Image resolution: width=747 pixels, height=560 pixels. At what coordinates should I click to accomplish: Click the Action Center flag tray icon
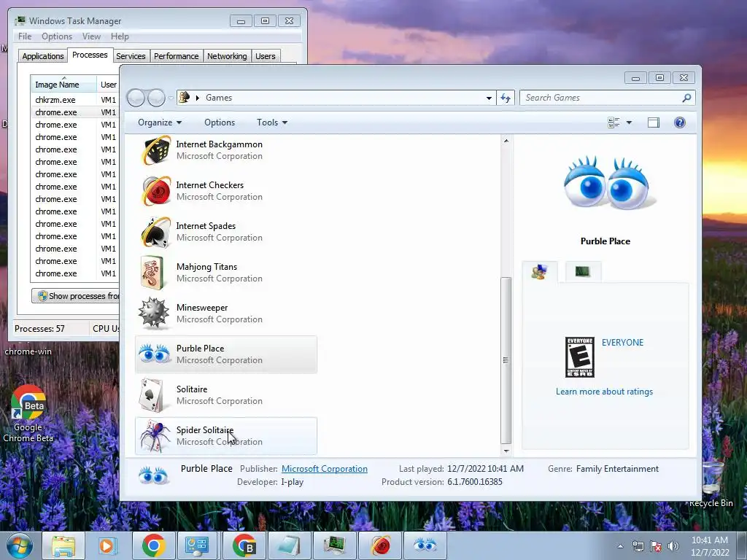656,546
